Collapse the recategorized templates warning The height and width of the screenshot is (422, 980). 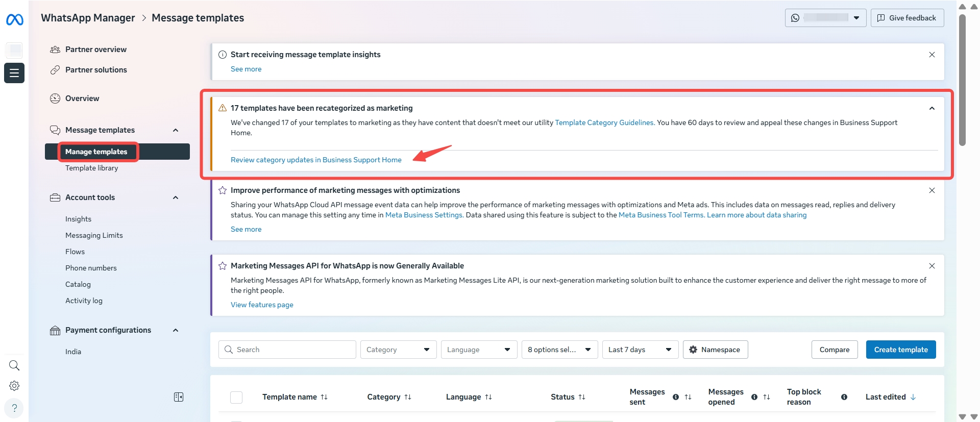tap(932, 108)
